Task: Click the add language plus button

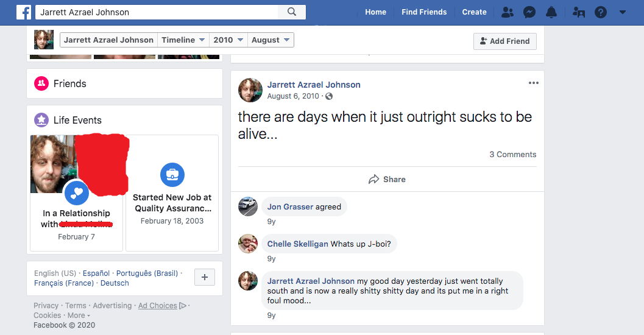Action: [x=205, y=277]
